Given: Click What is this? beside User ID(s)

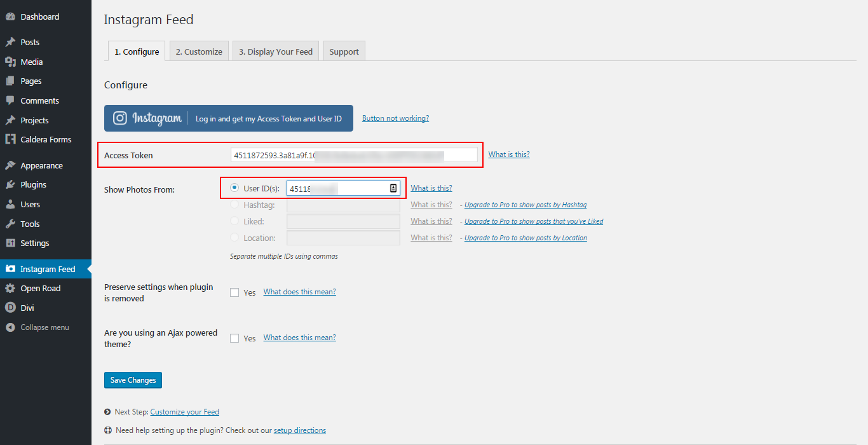Looking at the screenshot, I should [431, 188].
